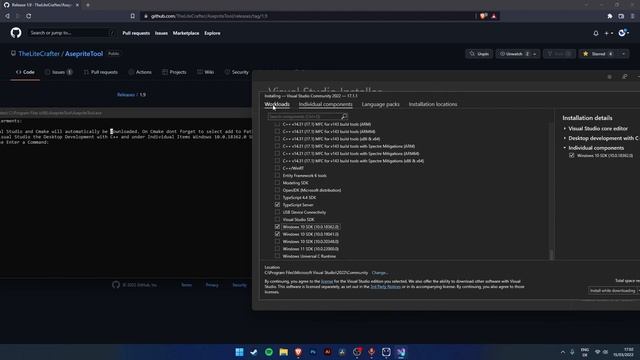Open the microphone app in the taskbar
Screen dimensions: 640x360
(x=371, y=352)
